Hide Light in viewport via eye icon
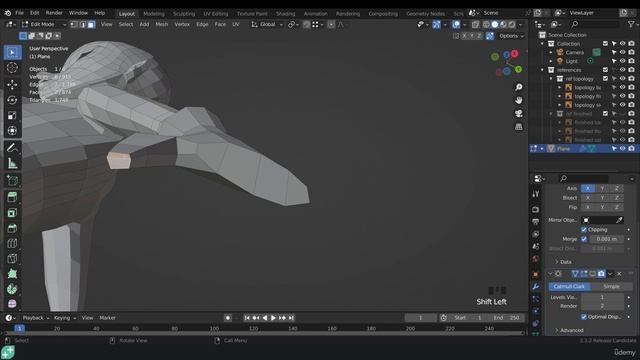Viewport: 640px width, 360px height. pyautogui.click(x=622, y=61)
